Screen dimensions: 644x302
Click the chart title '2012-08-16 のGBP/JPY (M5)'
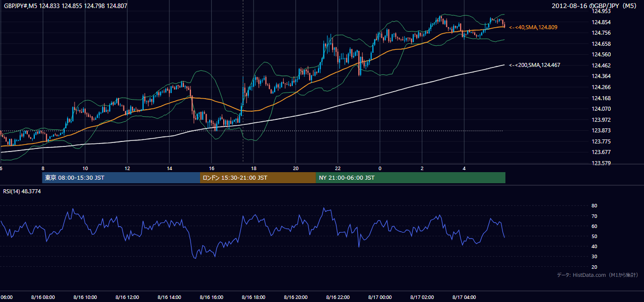pyautogui.click(x=595, y=6)
